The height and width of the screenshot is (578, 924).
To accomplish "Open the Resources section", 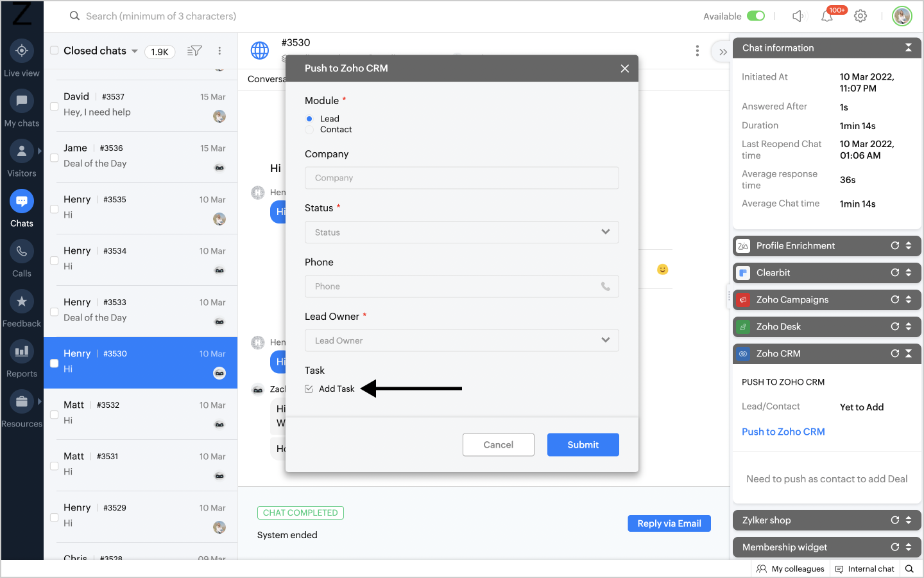I will [22, 410].
